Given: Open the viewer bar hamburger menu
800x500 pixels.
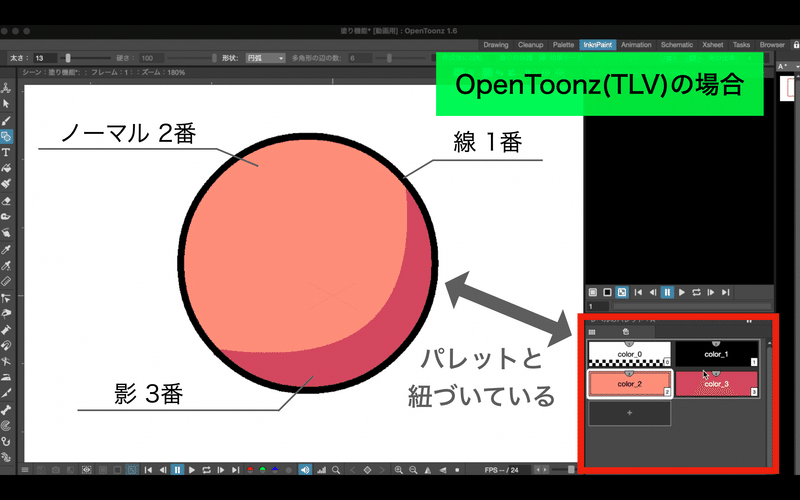Looking at the screenshot, I should coord(24,470).
